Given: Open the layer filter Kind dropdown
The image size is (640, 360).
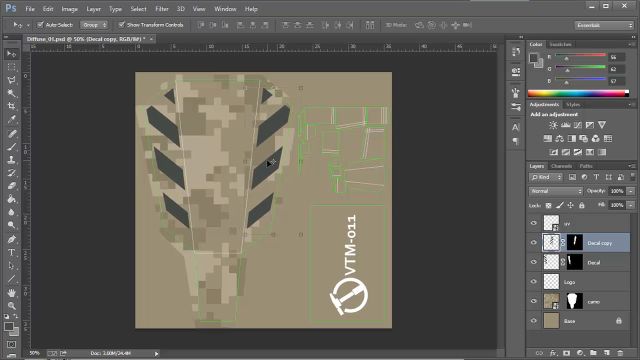Looking at the screenshot, I should (546, 177).
